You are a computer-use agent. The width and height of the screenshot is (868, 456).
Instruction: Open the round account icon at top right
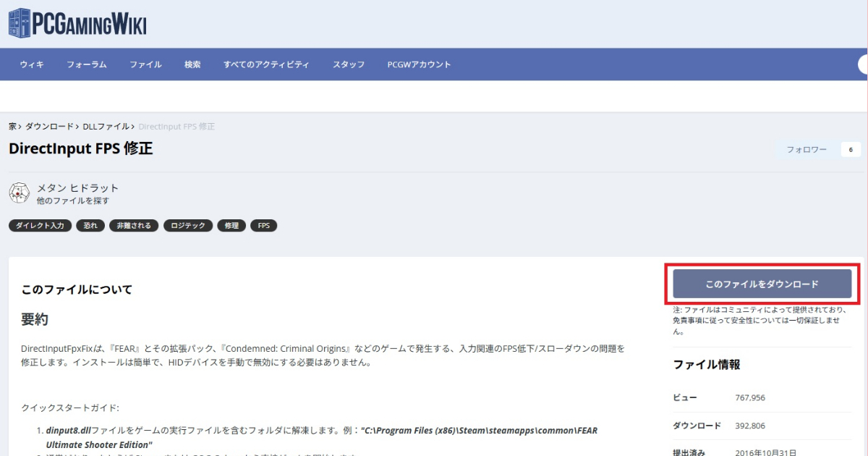(x=863, y=64)
